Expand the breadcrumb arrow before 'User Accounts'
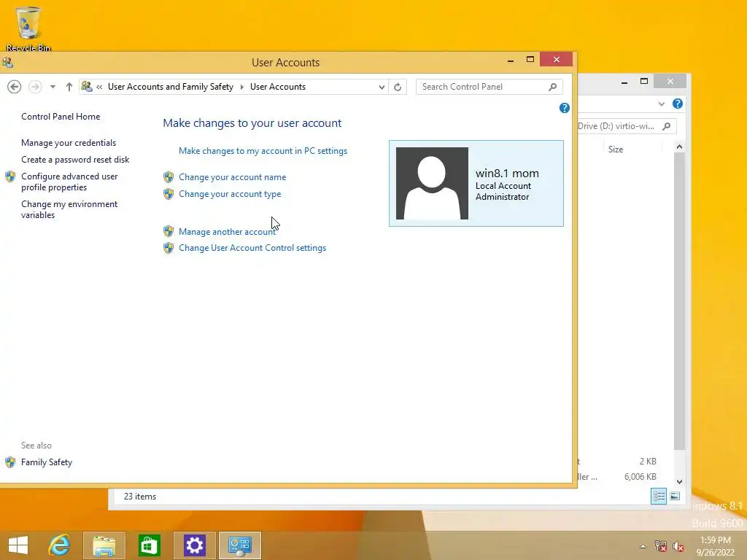This screenshot has width=747, height=560. [242, 87]
